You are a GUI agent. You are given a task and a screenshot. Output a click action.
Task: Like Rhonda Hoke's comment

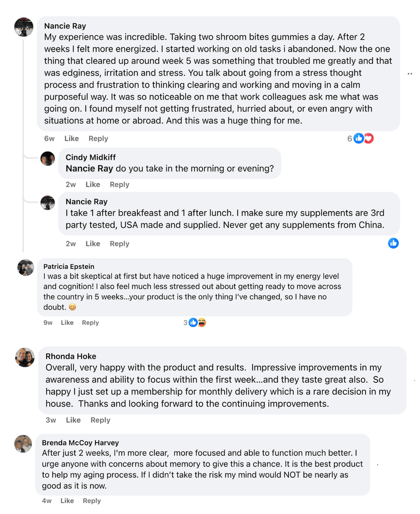coord(73,420)
